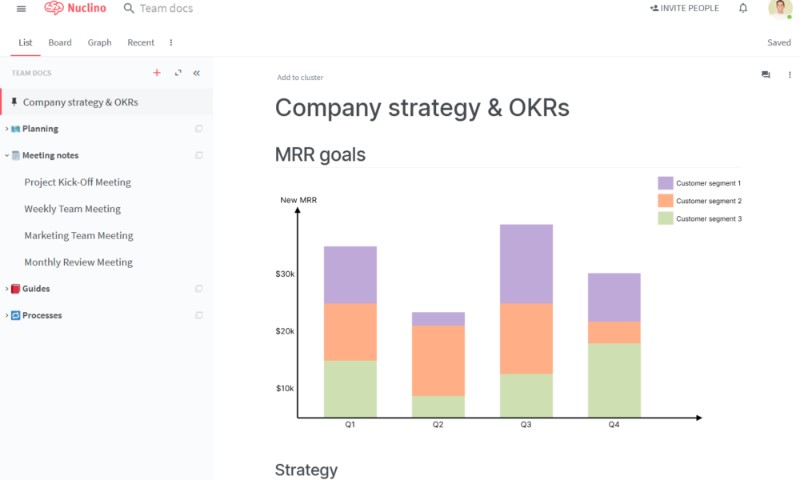Switch to the Board view tab
Screen dimensions: 800x480
(60, 43)
